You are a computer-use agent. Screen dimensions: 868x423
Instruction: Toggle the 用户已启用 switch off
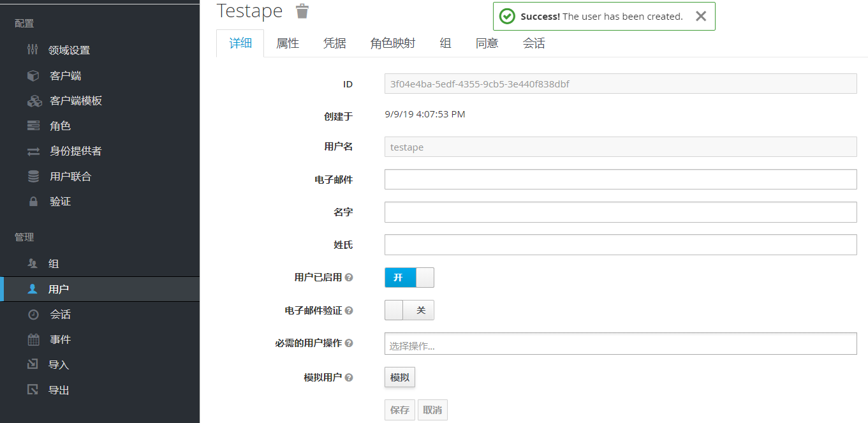pos(409,278)
